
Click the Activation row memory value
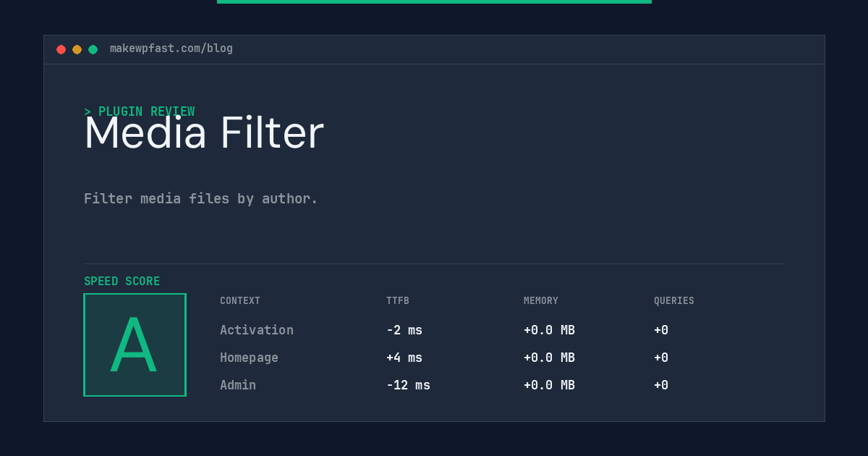[549, 330]
